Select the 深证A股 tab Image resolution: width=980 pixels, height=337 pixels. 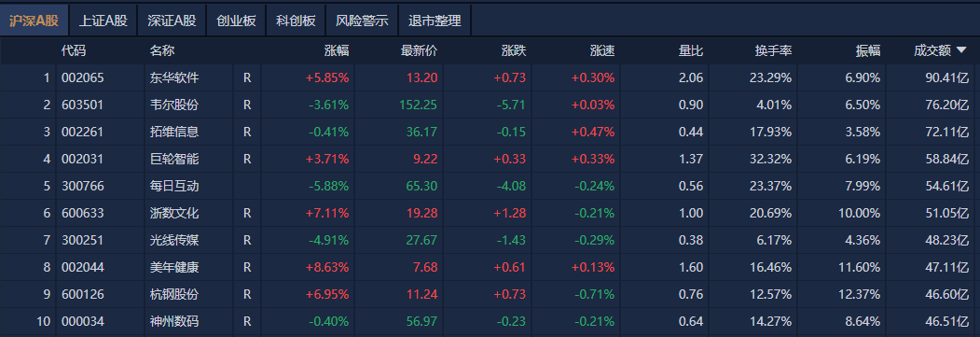tap(172, 21)
